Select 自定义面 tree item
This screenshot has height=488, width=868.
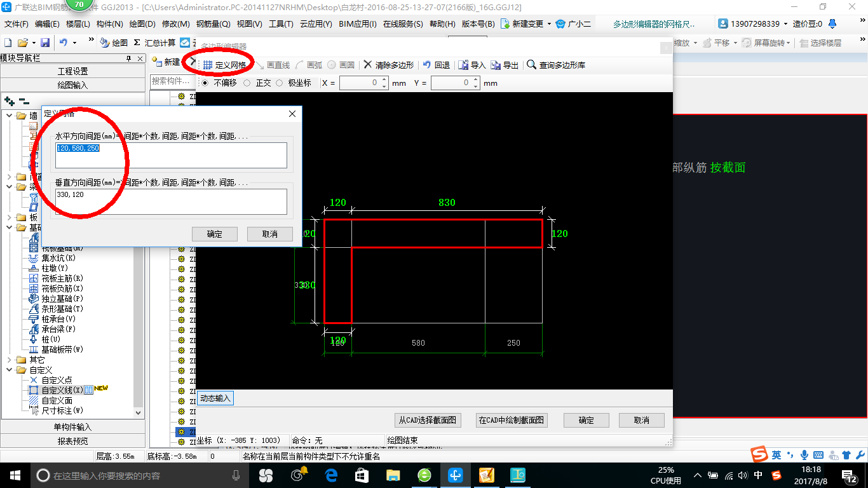tap(51, 400)
